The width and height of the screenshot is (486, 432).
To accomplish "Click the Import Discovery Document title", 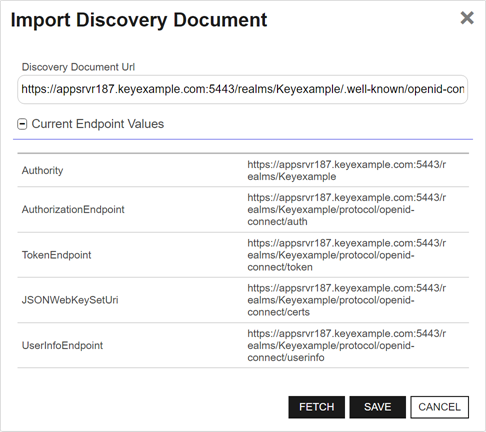I will click(x=139, y=20).
